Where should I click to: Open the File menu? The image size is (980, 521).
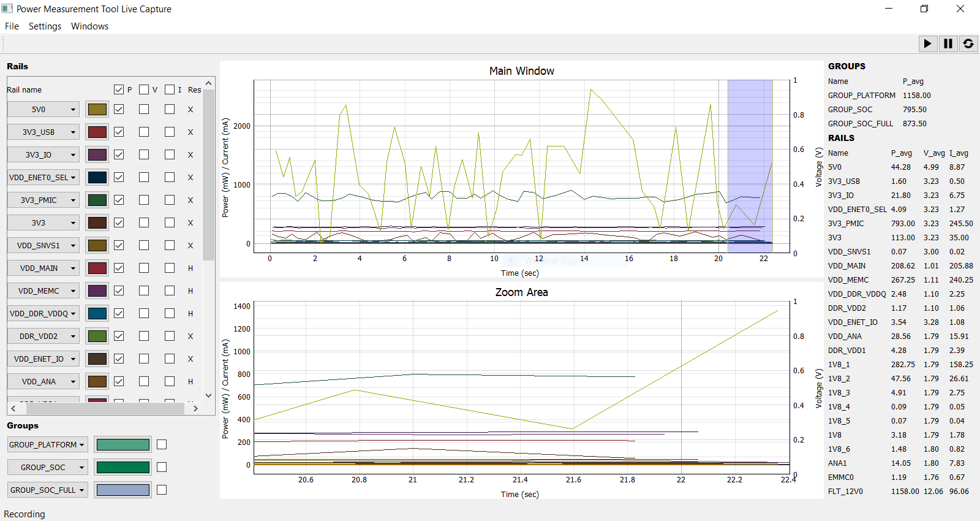click(x=12, y=26)
